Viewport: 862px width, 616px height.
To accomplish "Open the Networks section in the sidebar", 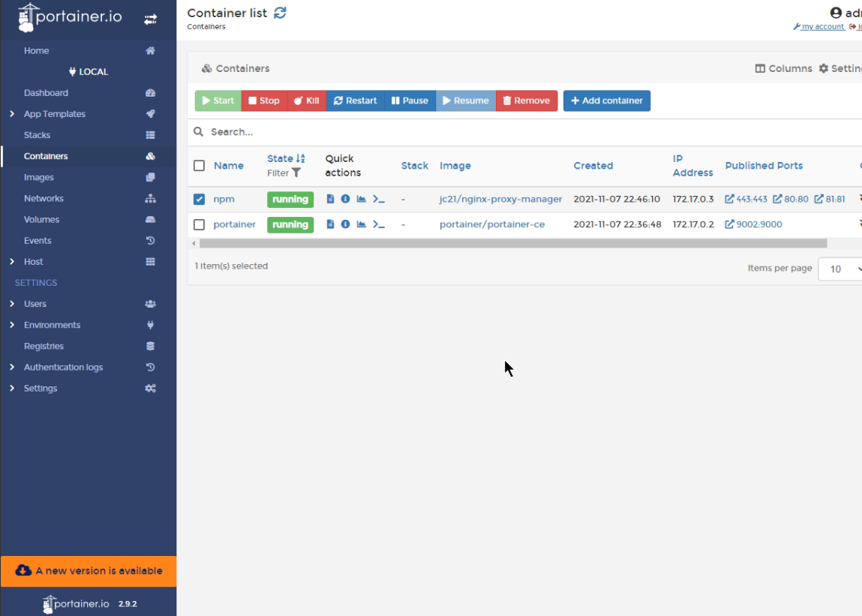I will 44,198.
